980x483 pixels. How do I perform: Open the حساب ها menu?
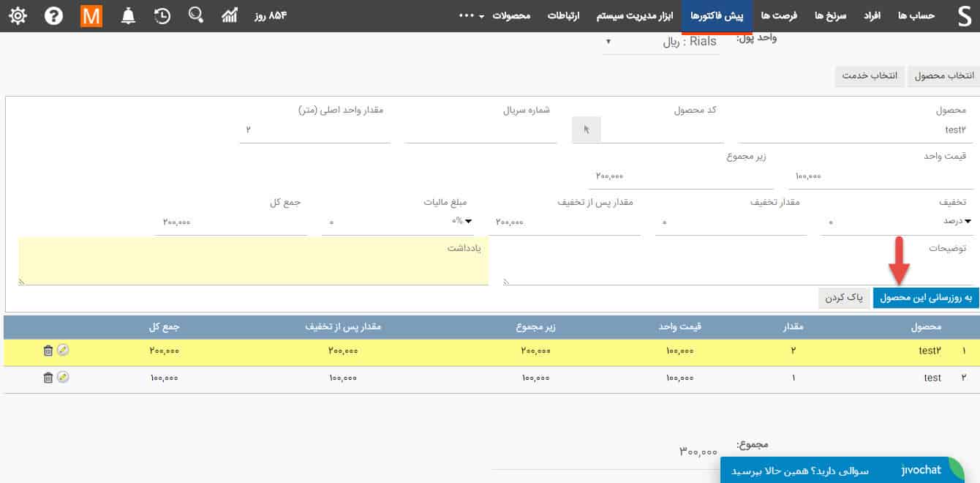[x=916, y=15]
